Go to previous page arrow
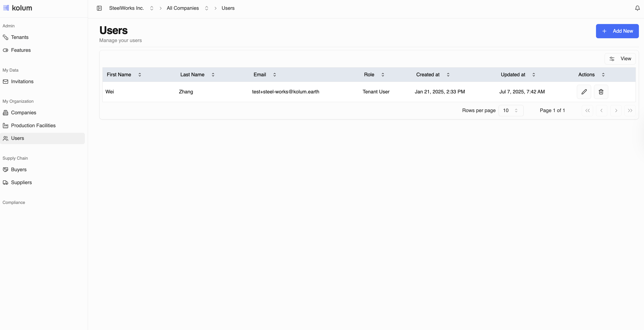Screen dimensions: 644x330 point(601,111)
